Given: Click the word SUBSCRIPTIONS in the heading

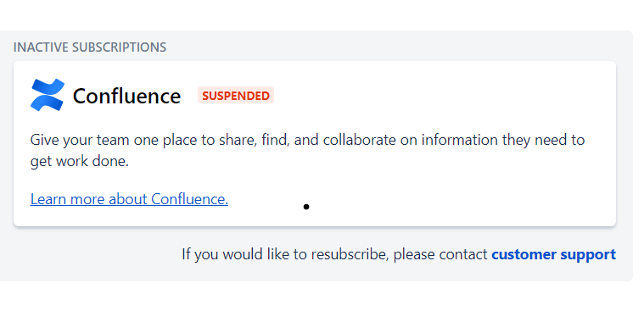Looking at the screenshot, I should 119,47.
